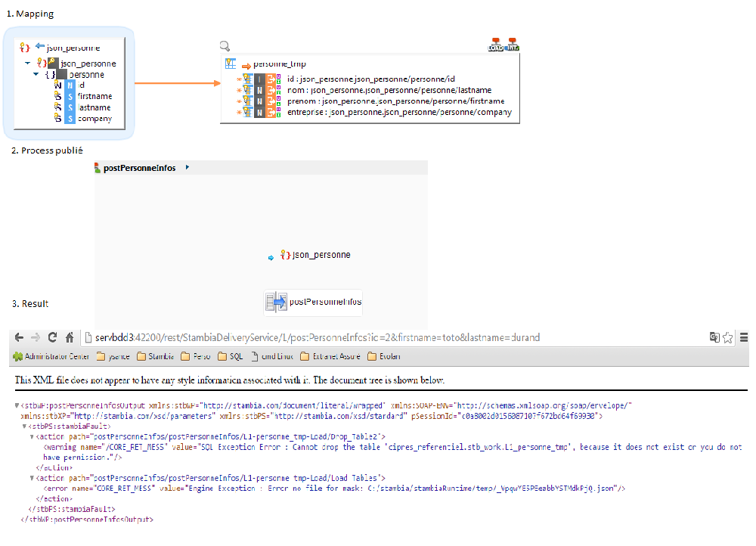Open the Chrome hamburger menu
The height and width of the screenshot is (546, 756).
[745, 337]
